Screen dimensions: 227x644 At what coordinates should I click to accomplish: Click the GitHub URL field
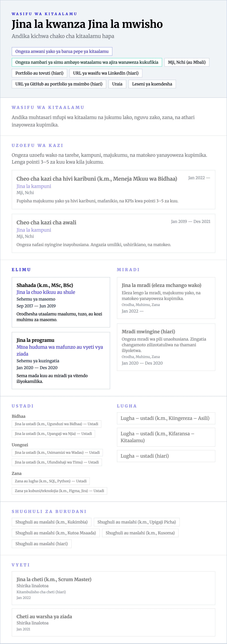click(59, 84)
